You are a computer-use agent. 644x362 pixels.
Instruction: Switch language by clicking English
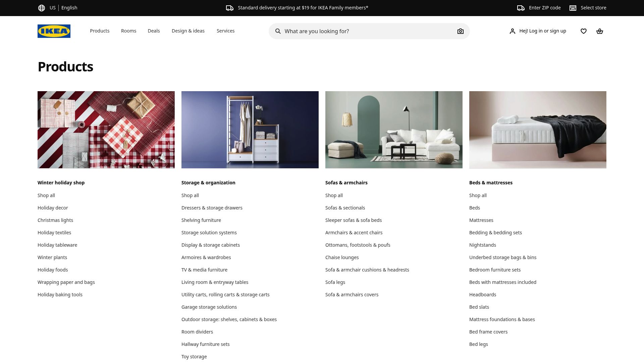[69, 7]
